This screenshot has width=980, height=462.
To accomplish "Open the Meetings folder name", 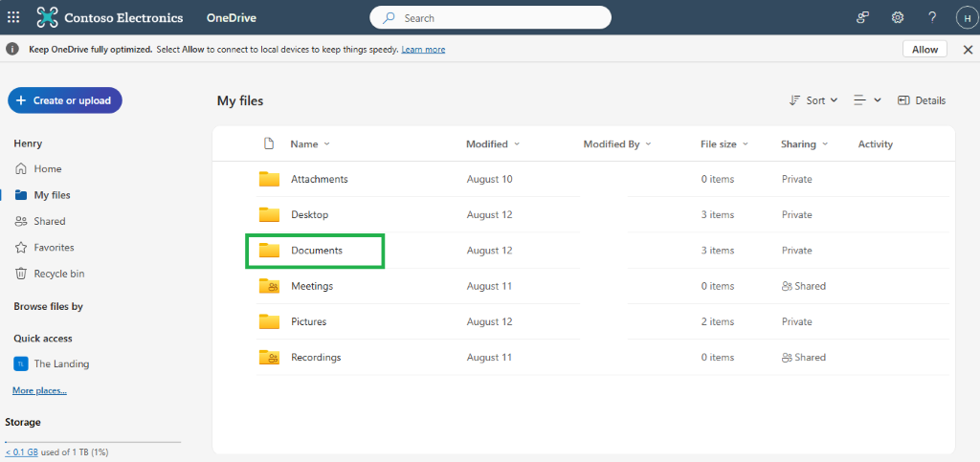I will pyautogui.click(x=312, y=286).
